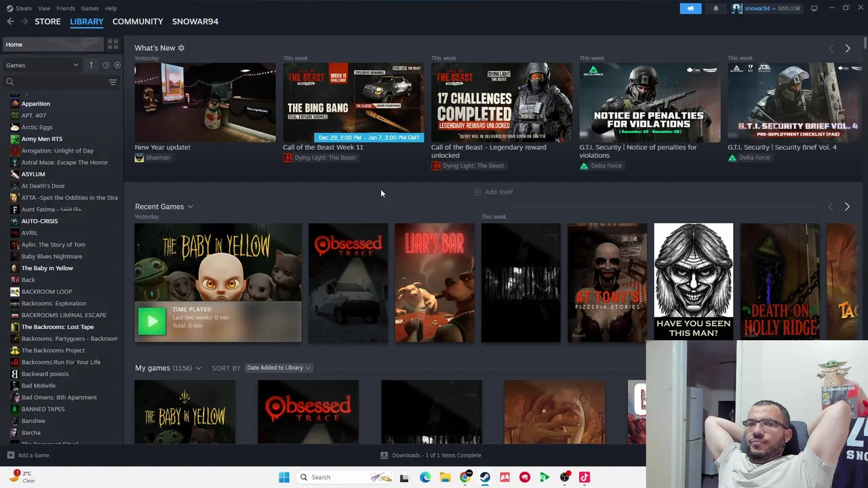Open the Windows Start menu

(284, 477)
